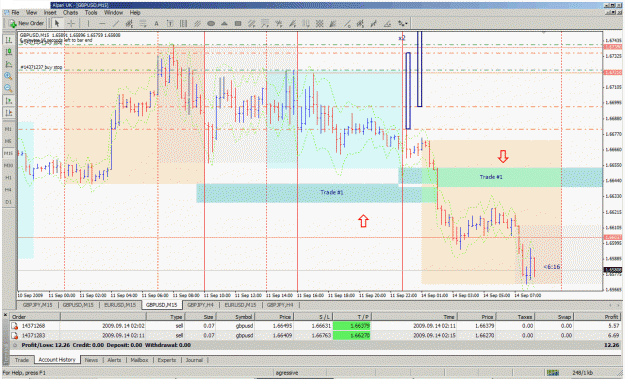625x379 pixels.
Task: Select the Gann Fan tool
Action: click(333, 24)
